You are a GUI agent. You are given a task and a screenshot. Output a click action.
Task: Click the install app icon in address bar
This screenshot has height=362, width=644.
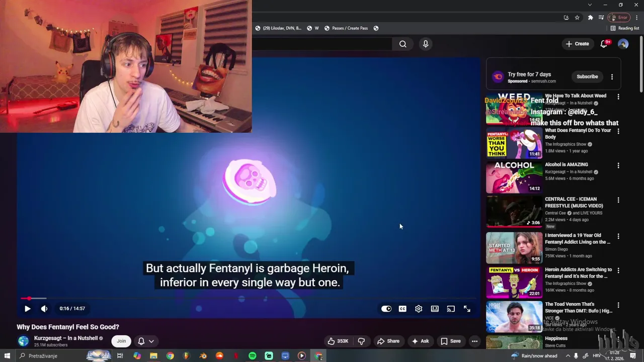(566, 18)
